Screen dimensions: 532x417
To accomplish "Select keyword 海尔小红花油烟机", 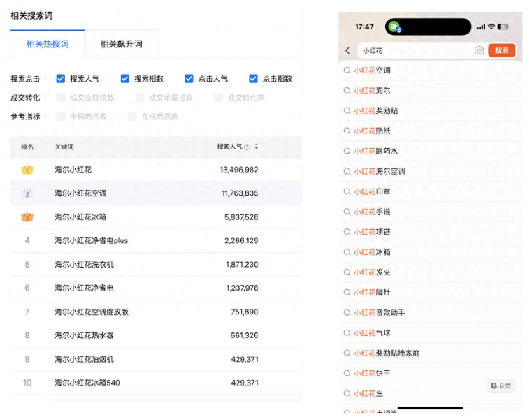I will pyautogui.click(x=84, y=359).
